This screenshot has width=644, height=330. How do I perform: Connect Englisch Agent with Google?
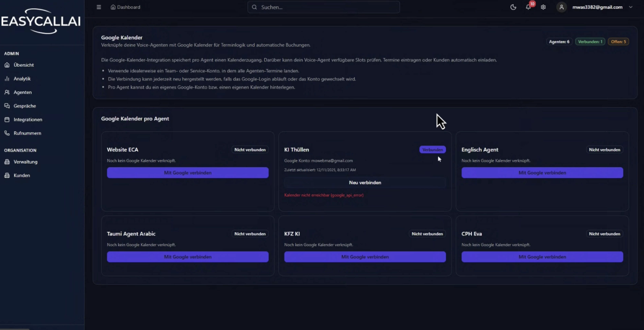(542, 173)
